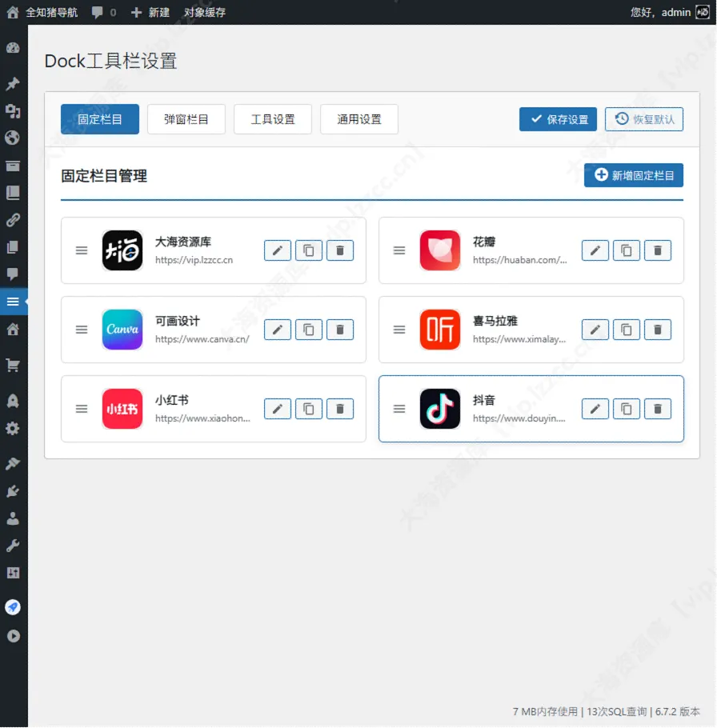The height and width of the screenshot is (728, 717).
Task: Select the blue compass icon in the sidebar
Action: (x=14, y=606)
